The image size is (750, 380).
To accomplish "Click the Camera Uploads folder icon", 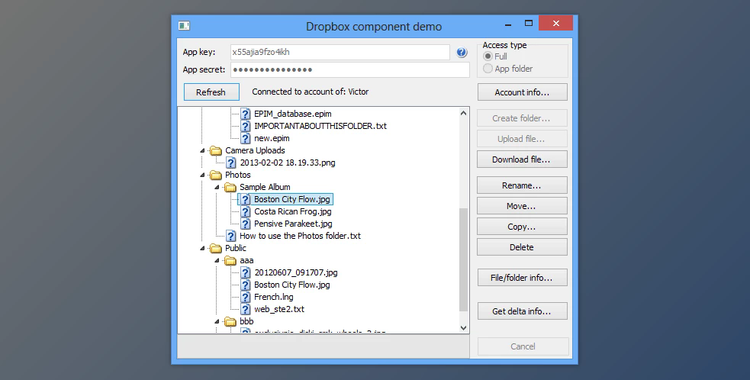I will [216, 151].
